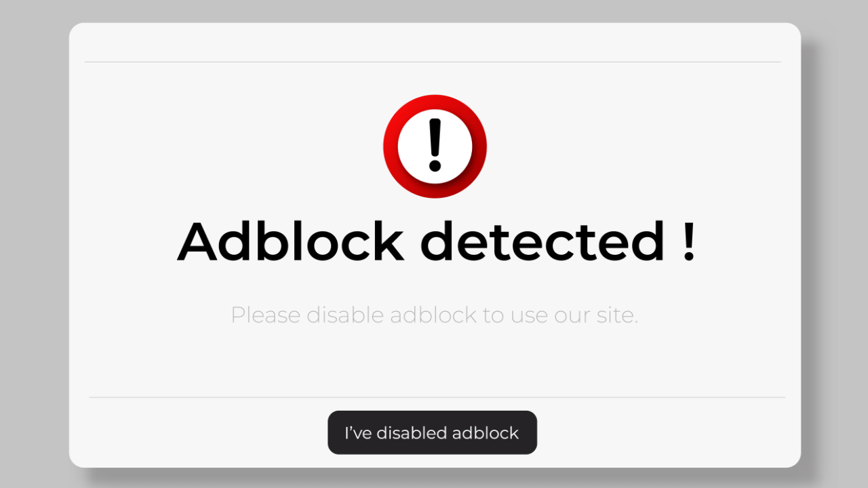This screenshot has height=488, width=868.
Task: Click the word "adblock" in the gray subtitle
Action: tap(433, 315)
